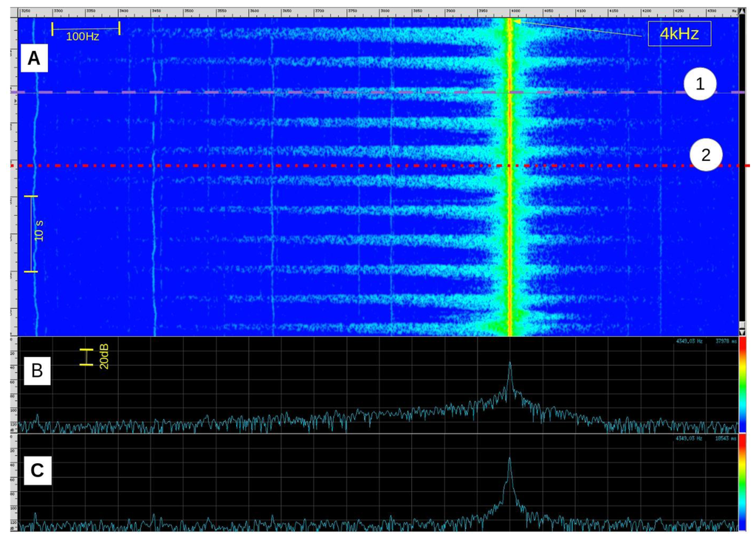Click the panel A label box
756x540 pixels.
(34, 58)
